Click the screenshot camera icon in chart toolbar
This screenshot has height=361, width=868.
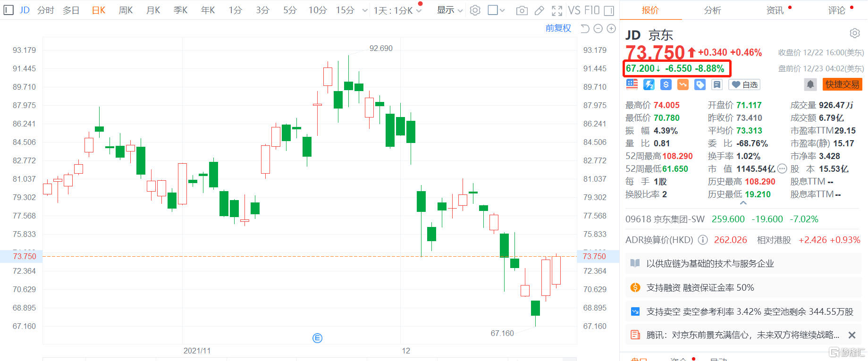522,10
